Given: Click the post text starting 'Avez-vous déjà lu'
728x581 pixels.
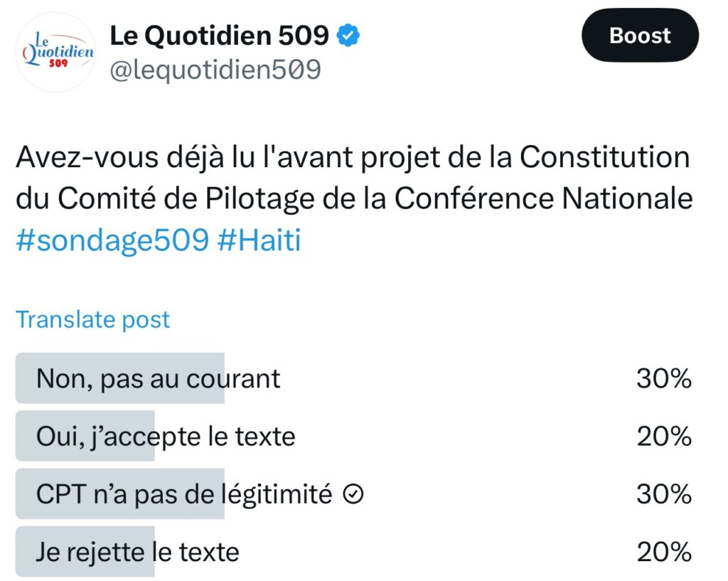Looking at the screenshot, I should 355,198.
